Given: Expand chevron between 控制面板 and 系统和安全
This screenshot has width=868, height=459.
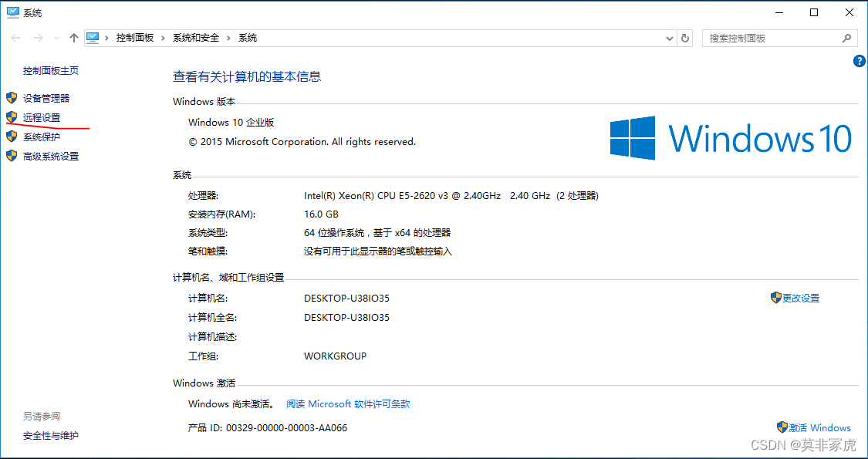Looking at the screenshot, I should pos(164,38).
